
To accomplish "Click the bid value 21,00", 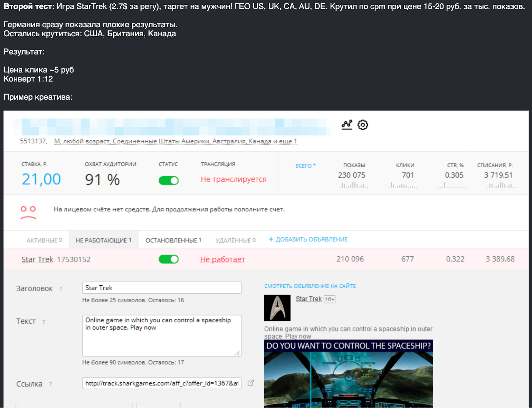I will (x=41, y=179).
